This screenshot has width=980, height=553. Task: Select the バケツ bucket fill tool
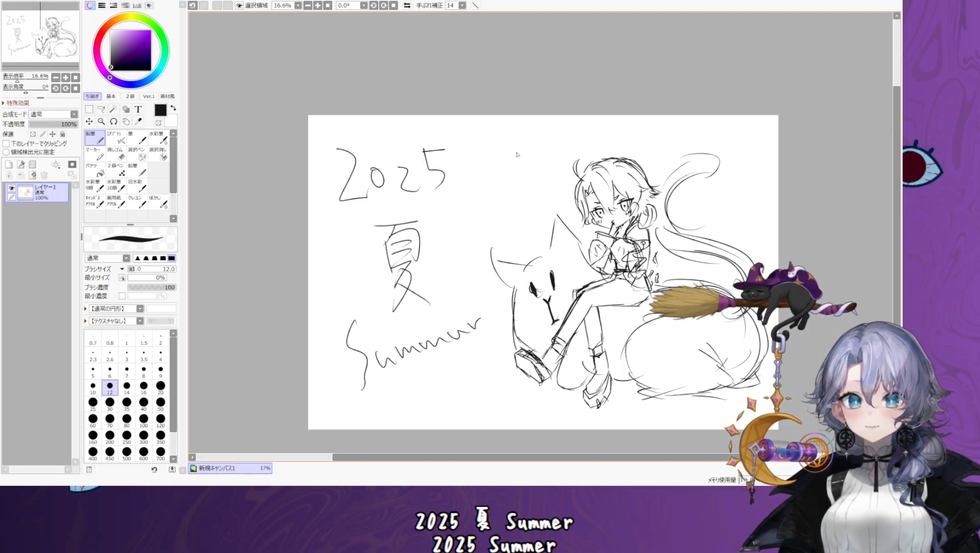[x=95, y=170]
